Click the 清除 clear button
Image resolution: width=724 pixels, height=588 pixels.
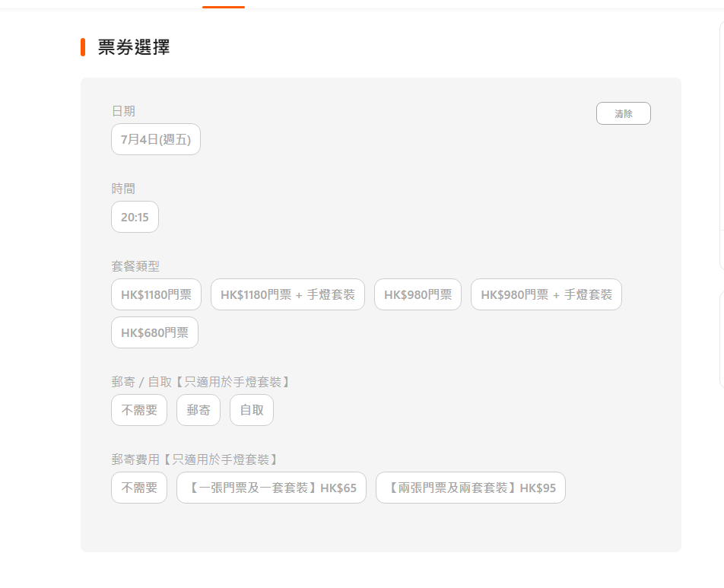click(624, 113)
